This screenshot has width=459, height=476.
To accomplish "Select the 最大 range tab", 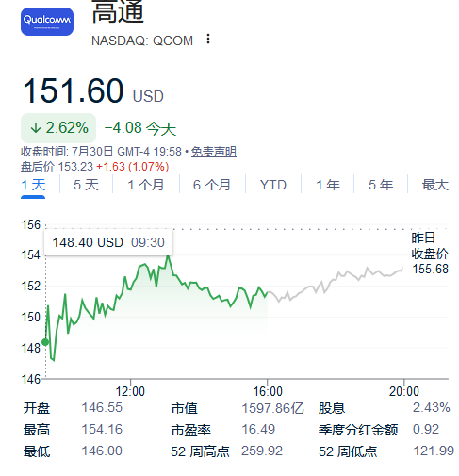I will (434, 185).
